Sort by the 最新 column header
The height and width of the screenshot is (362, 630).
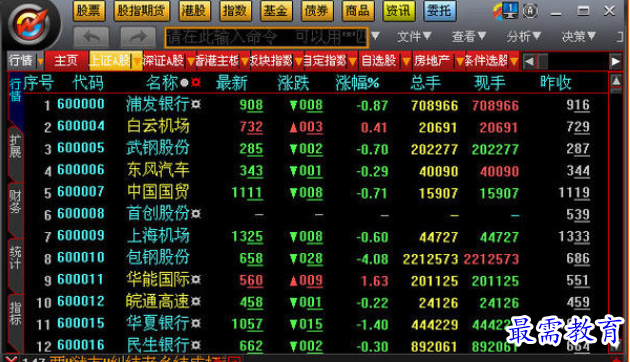point(232,83)
